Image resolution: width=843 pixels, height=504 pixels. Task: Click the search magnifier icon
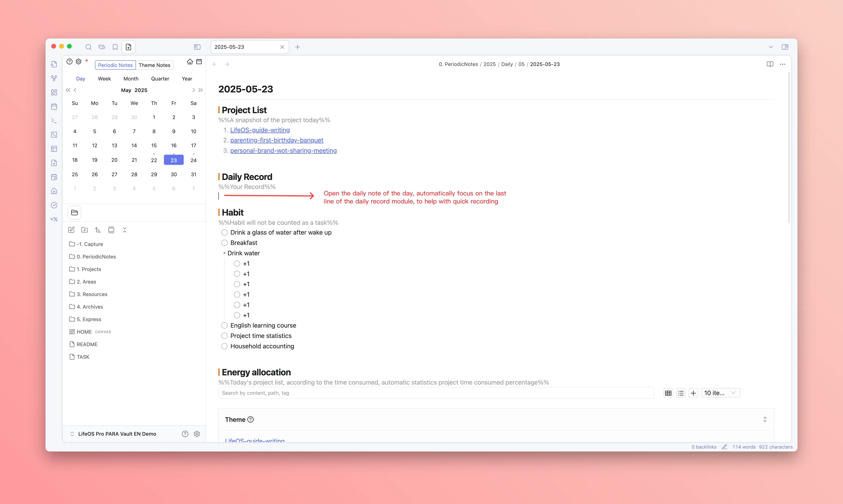click(88, 47)
